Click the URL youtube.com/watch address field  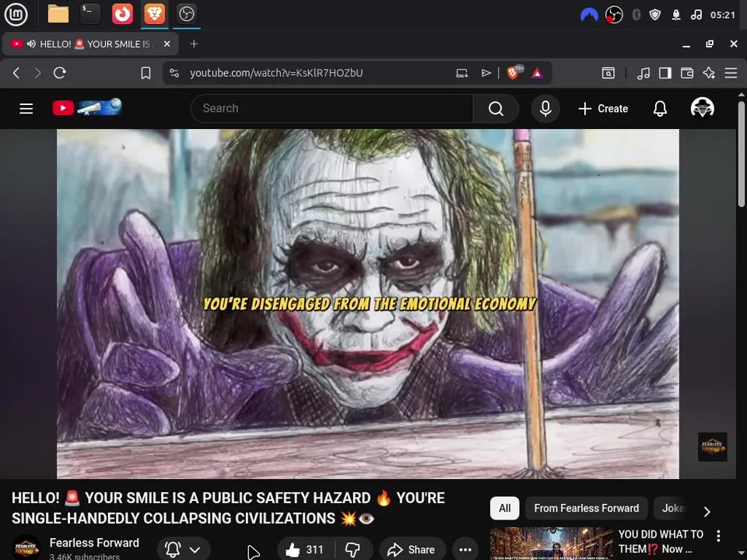tap(276, 73)
